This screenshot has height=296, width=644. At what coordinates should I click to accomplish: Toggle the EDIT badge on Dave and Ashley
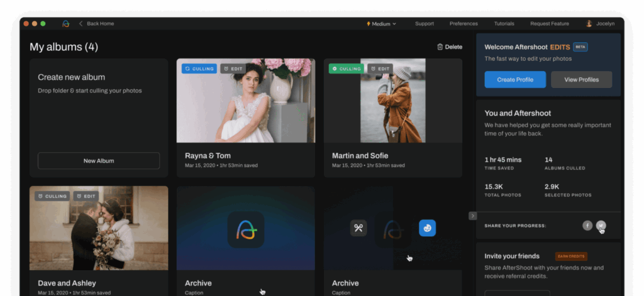86,196
